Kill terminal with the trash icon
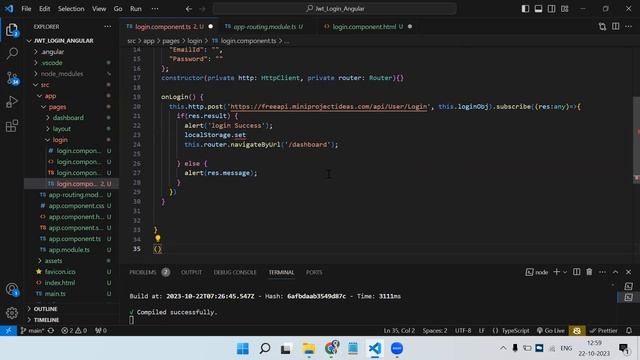The image size is (640, 360). (589, 272)
